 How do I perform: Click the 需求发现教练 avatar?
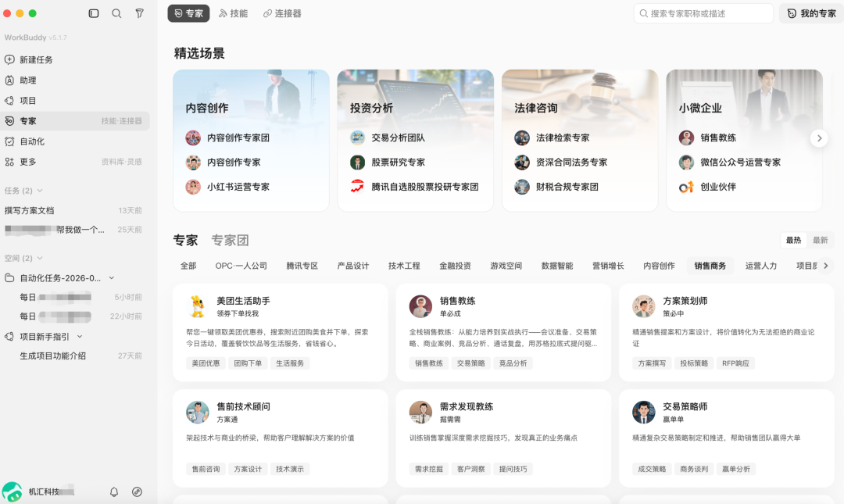(x=420, y=412)
